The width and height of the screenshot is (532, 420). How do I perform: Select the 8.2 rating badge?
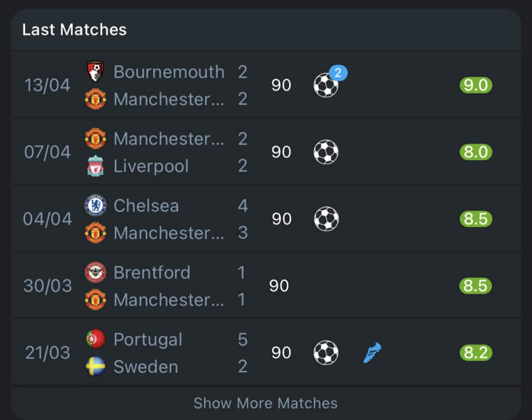[x=475, y=353]
